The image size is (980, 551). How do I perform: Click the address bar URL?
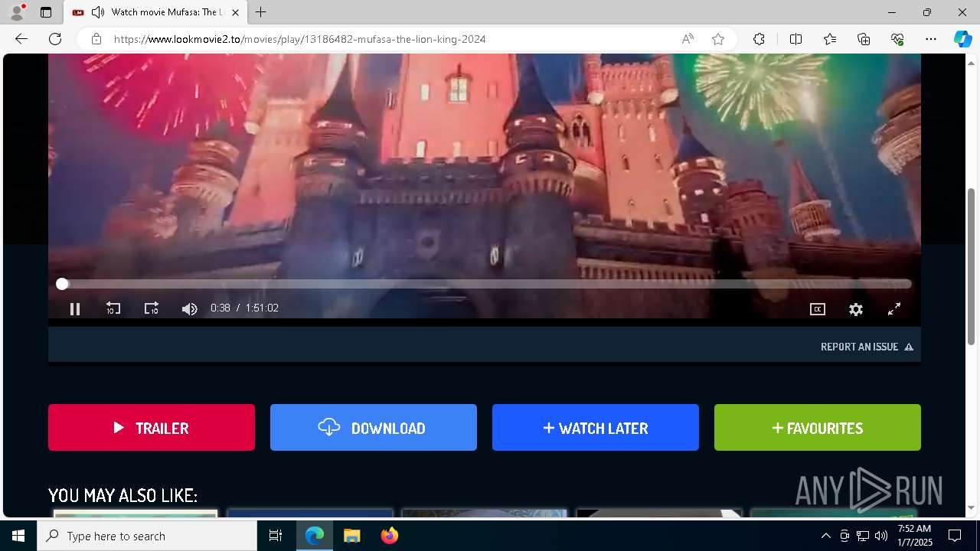[x=300, y=39]
